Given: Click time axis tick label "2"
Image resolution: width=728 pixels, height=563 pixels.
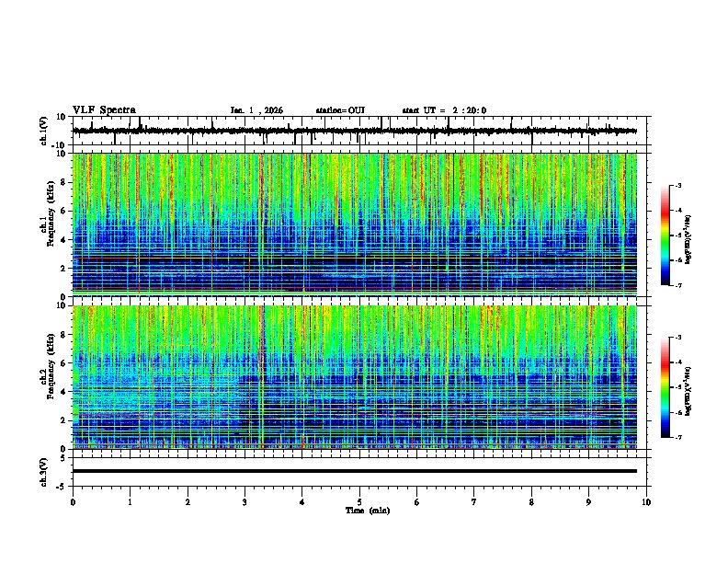Looking at the screenshot, I should (x=188, y=502).
